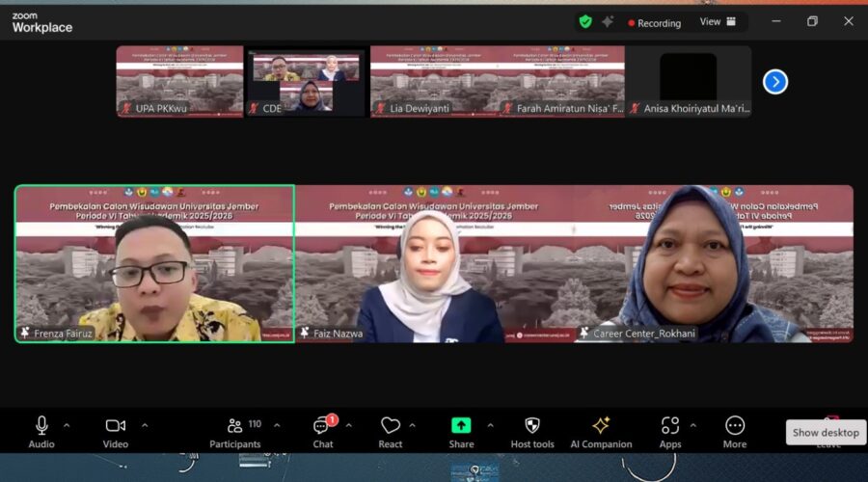Select Frenza Fairuz's video tile
Image resolution: width=868 pixels, height=482 pixels.
(154, 263)
